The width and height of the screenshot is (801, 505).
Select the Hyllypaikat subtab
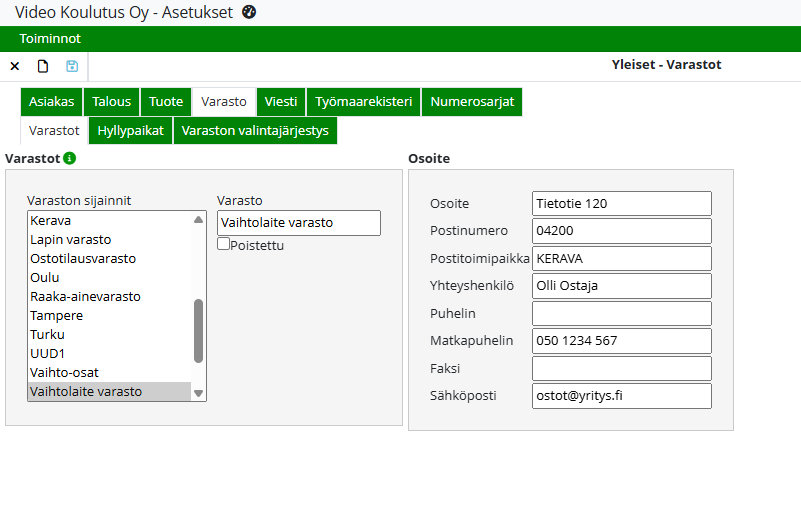(130, 131)
